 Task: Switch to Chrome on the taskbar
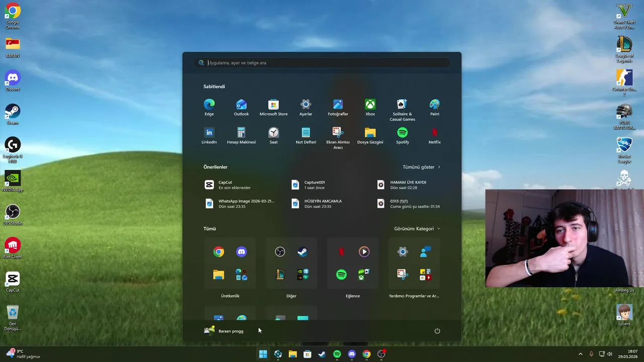pyautogui.click(x=367, y=354)
